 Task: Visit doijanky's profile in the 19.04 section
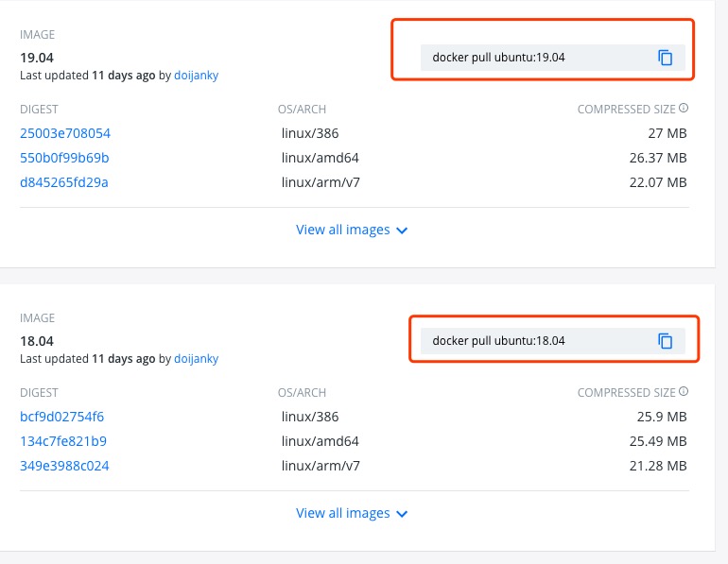click(x=196, y=76)
